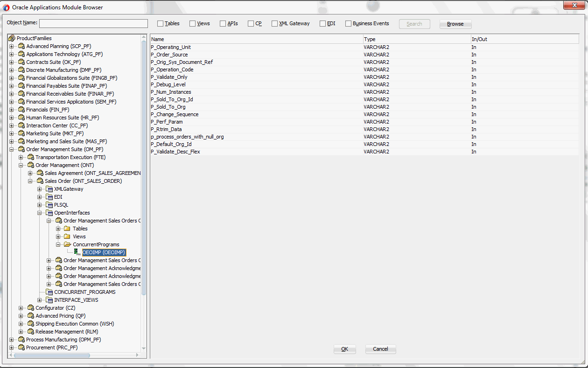This screenshot has width=588, height=368.
Task: Sort by the Type column header
Action: [417, 39]
